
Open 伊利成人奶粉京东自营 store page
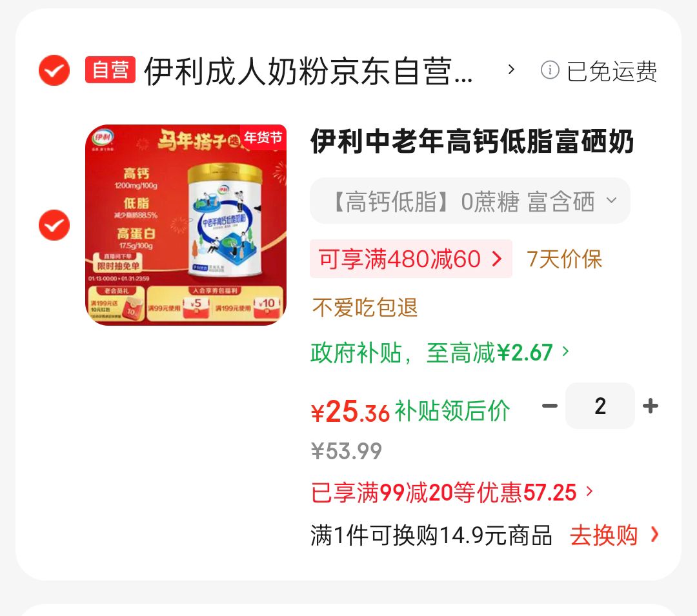pos(308,71)
